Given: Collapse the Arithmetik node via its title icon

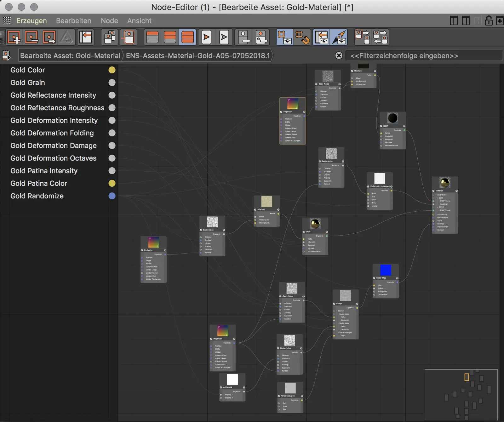Looking at the screenshot, I should click(221, 387).
